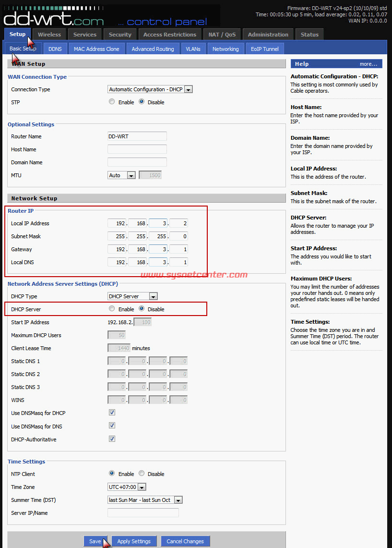Open Advanced Routing sub-tab
Viewport: 392px width, 548px height.
click(153, 49)
